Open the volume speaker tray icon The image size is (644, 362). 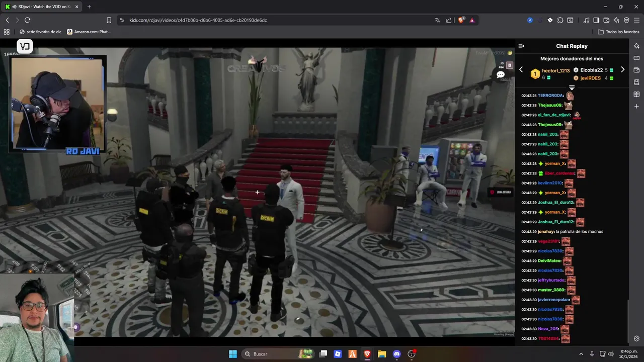[x=611, y=354]
